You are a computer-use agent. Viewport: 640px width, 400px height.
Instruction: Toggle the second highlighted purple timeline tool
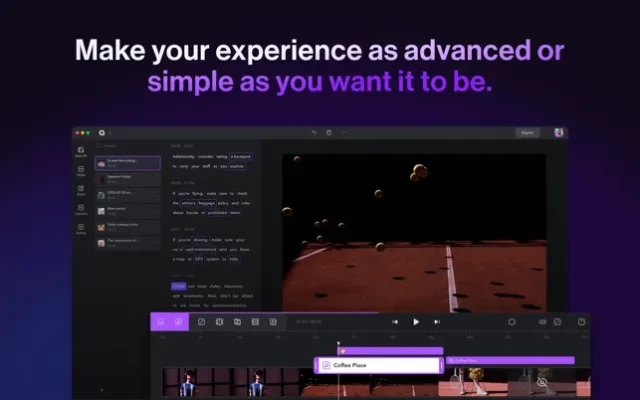coord(178,322)
